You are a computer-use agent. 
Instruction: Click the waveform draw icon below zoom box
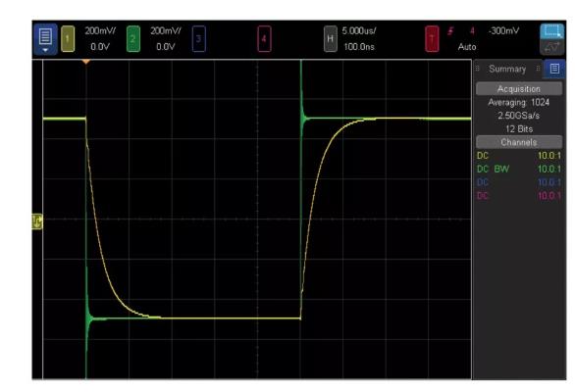551,47
